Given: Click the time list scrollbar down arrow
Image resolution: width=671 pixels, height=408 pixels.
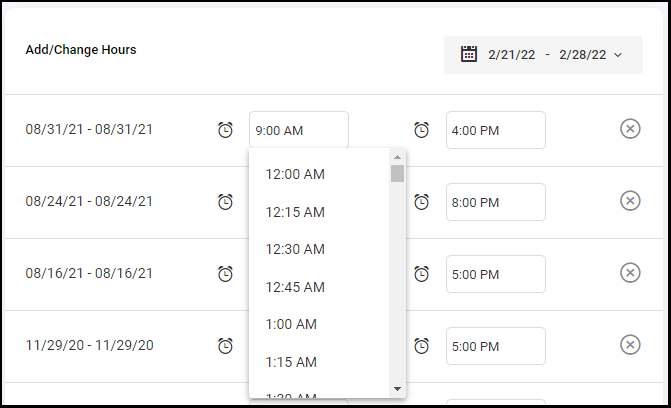Looking at the screenshot, I should coord(397,389).
